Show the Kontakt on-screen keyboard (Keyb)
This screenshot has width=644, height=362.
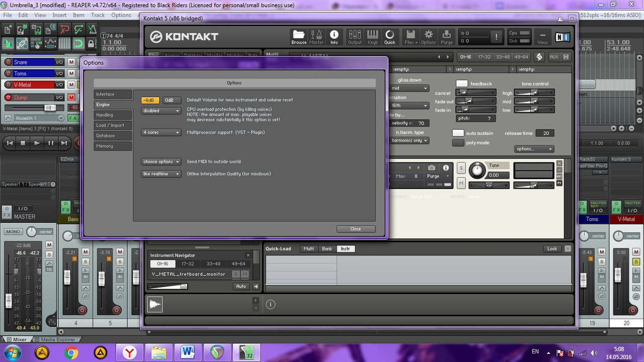click(372, 37)
